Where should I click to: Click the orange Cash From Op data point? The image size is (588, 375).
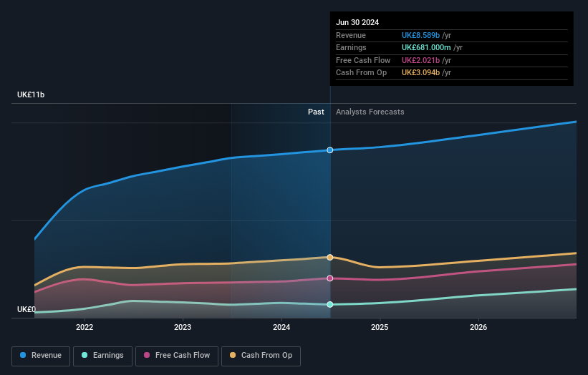tap(330, 258)
